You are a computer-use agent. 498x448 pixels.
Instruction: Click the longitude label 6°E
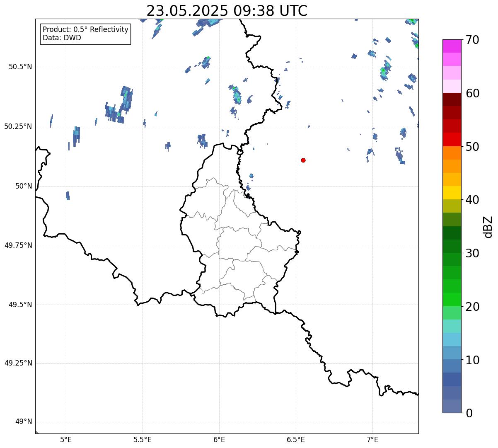pyautogui.click(x=219, y=440)
